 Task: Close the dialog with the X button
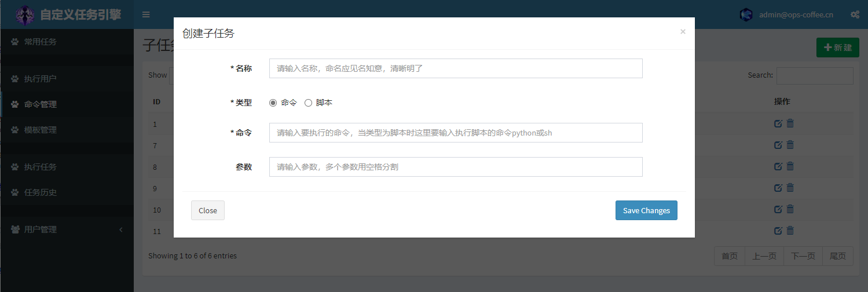click(683, 32)
